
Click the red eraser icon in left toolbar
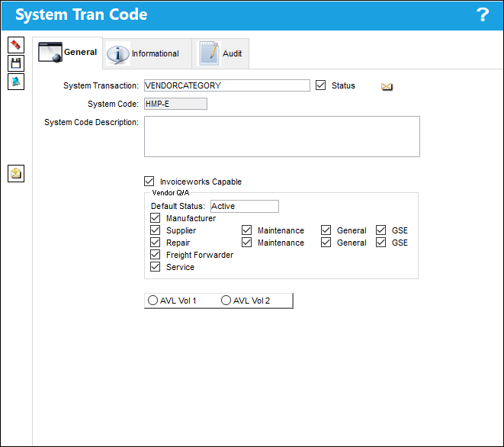pos(16,45)
